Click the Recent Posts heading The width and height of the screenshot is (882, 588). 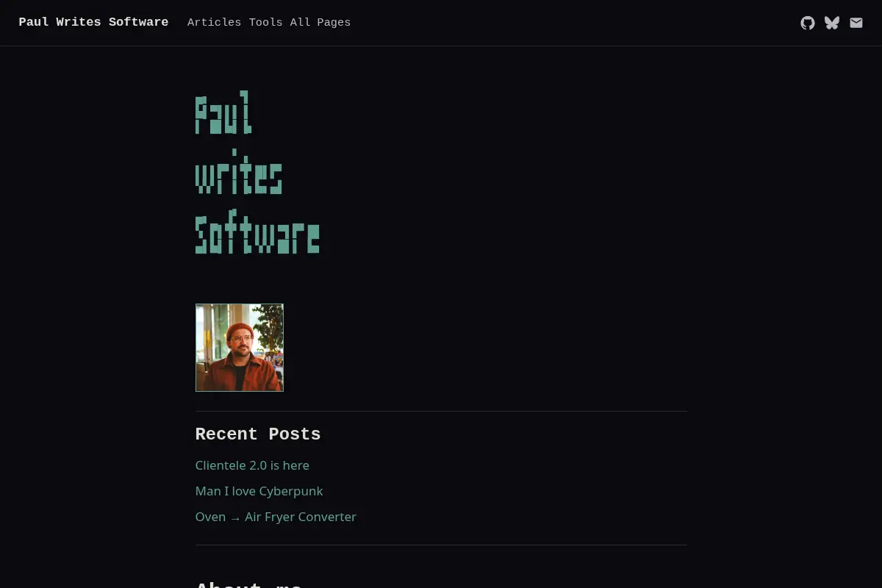(258, 434)
